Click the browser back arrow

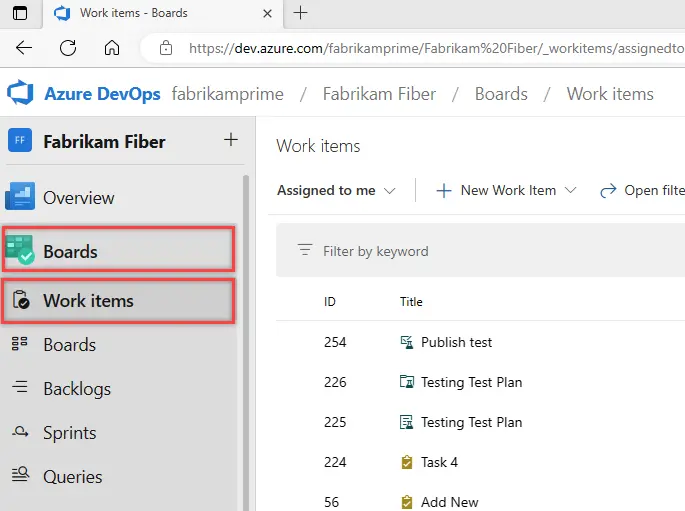(24, 48)
